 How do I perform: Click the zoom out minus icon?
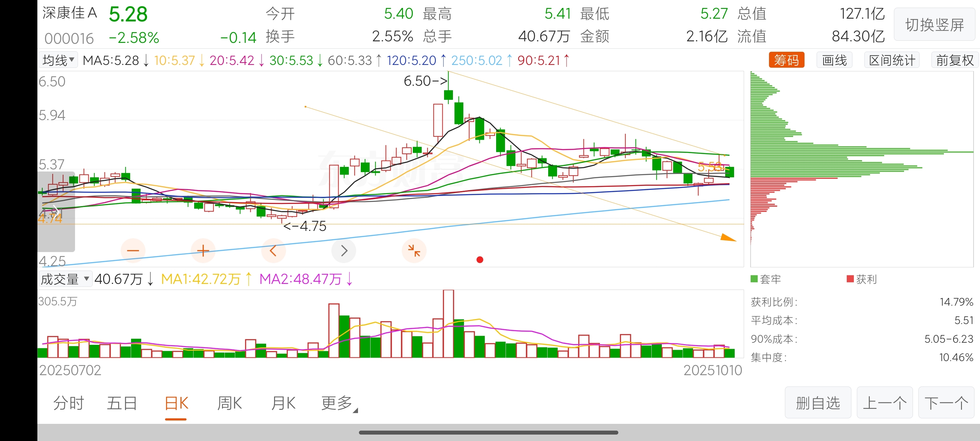point(133,251)
